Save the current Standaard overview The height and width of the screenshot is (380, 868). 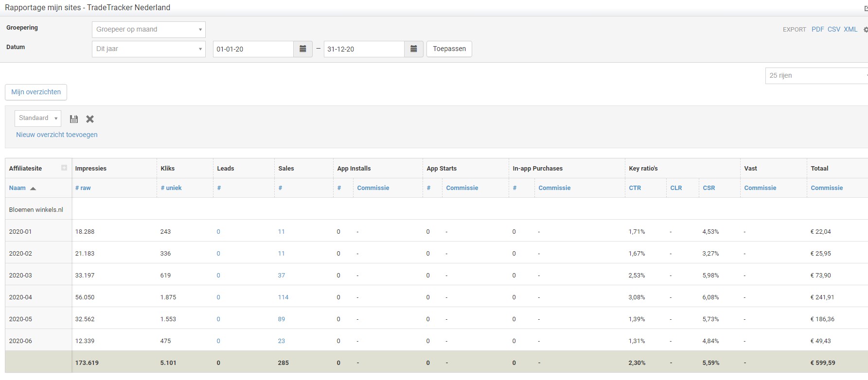point(74,119)
